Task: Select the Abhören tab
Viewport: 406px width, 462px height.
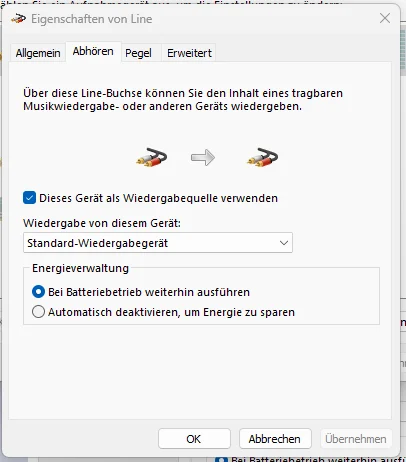Action: coord(93,52)
